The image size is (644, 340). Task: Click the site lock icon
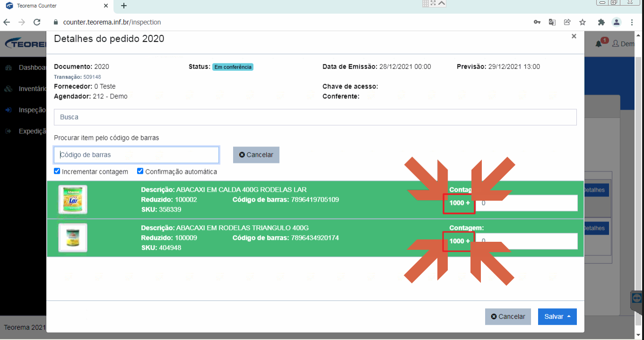(55, 22)
